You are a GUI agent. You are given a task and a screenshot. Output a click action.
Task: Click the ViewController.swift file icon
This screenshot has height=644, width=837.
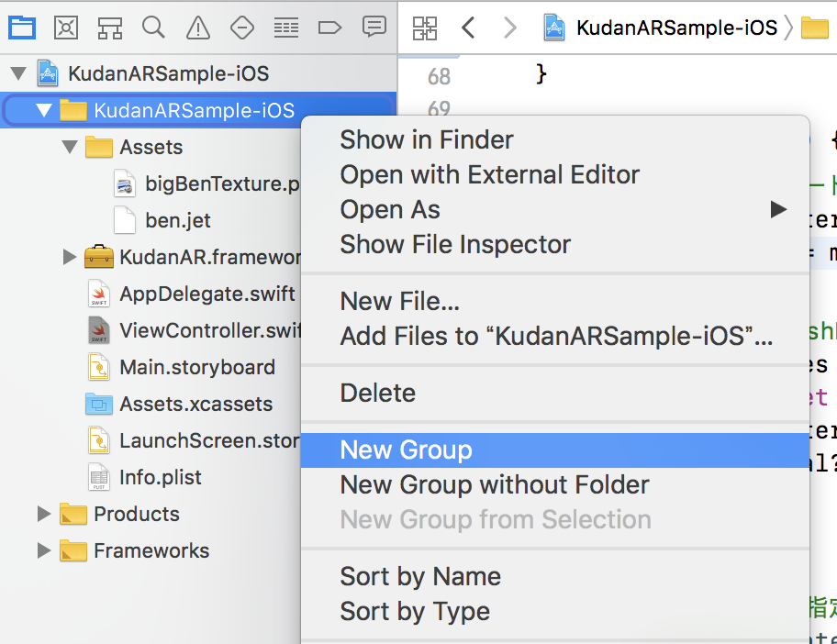tap(99, 330)
